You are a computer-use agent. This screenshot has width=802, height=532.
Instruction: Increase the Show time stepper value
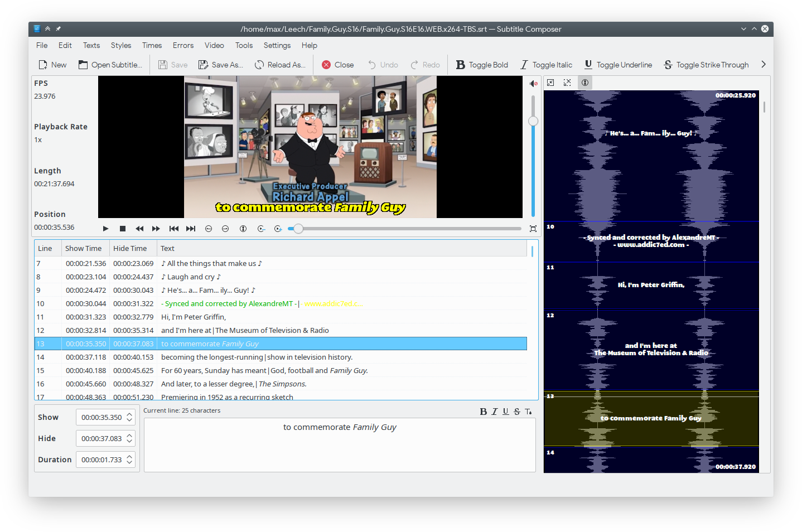129,414
